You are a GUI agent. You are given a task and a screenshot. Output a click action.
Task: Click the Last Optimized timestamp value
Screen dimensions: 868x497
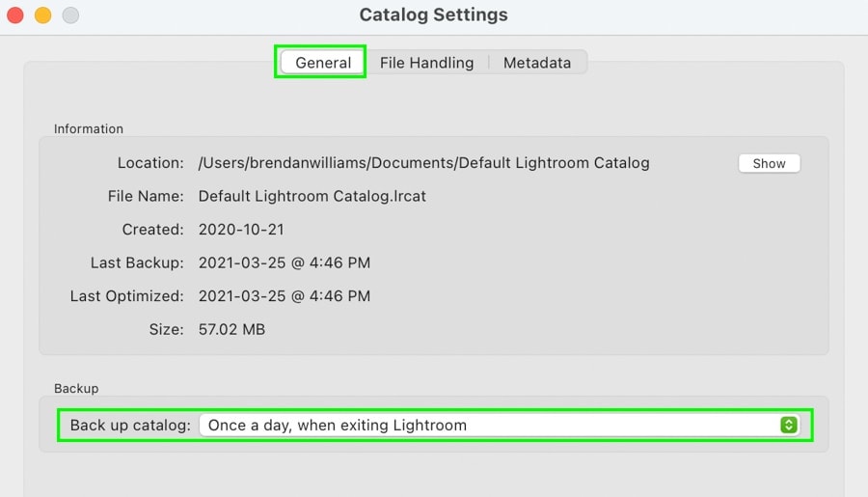tap(285, 296)
